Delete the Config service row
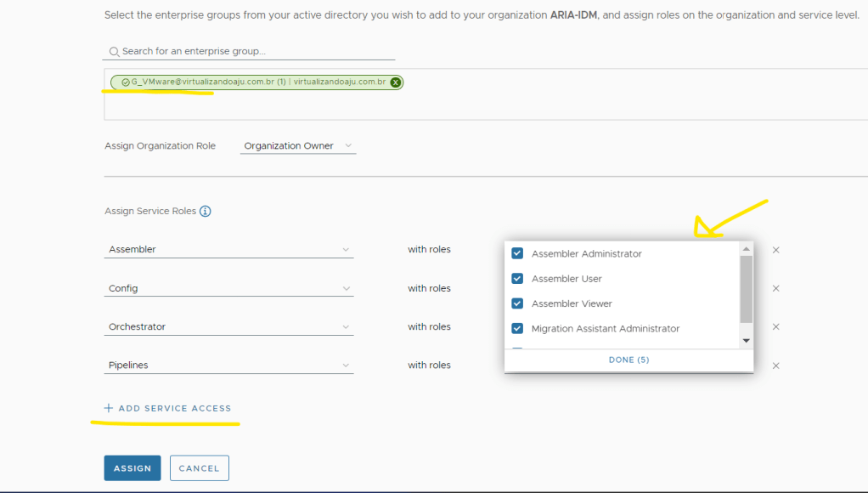The width and height of the screenshot is (868, 493). click(775, 288)
